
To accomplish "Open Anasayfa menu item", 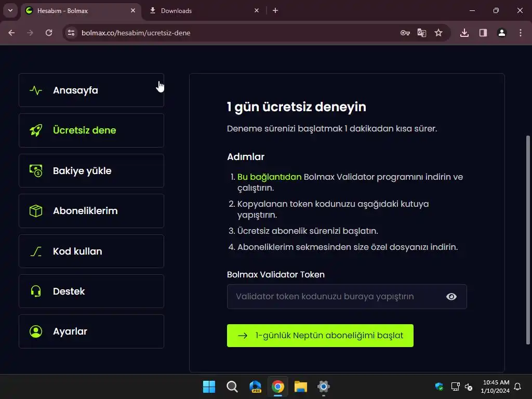I will click(91, 90).
